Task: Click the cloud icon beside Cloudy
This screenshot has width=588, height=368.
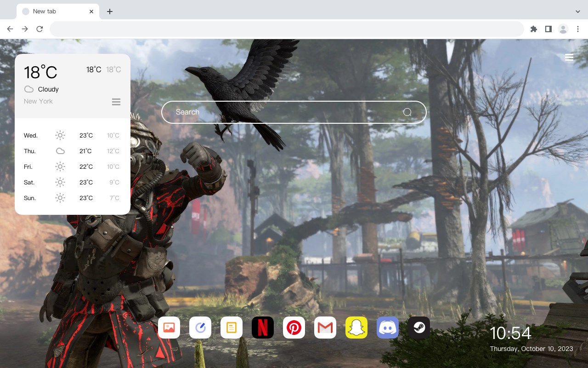Action: pos(29,89)
